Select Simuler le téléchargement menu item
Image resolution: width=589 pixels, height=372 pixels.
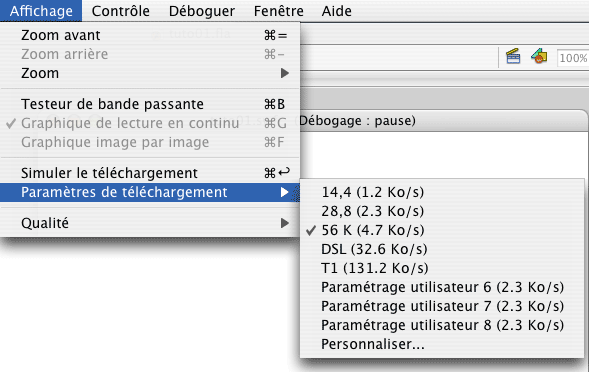tap(150, 173)
